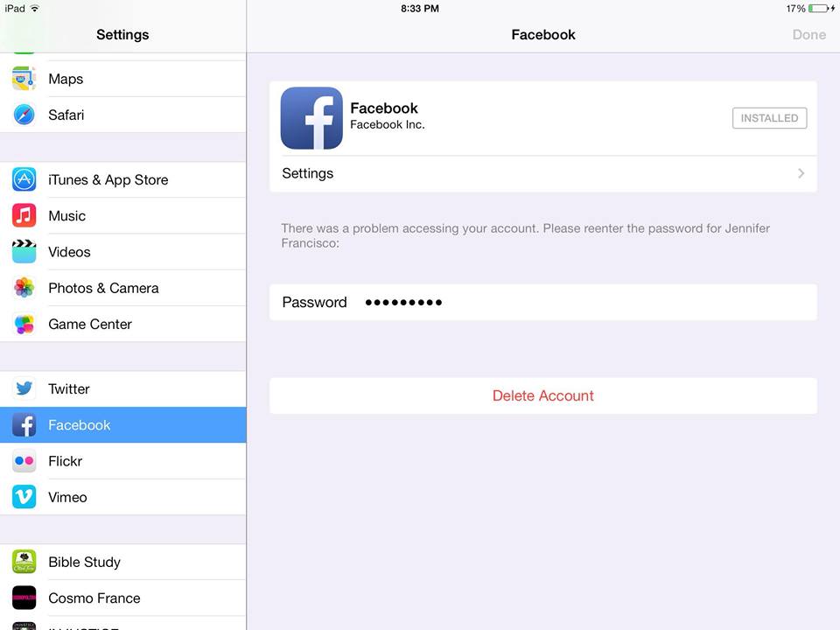
Task: Tap the Safari compass icon
Action: coord(24,115)
